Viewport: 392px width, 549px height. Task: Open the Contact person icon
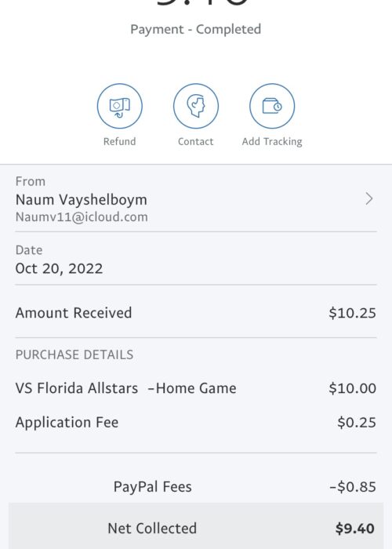coord(196,106)
